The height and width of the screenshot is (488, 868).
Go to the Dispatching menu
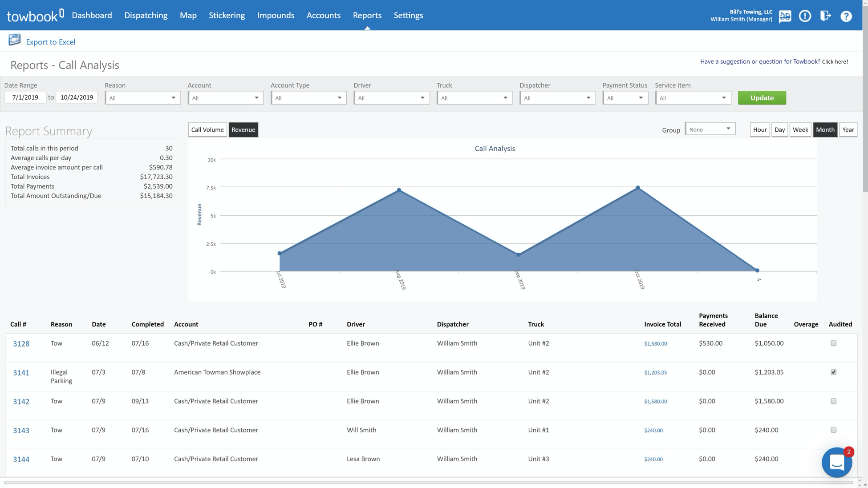coord(146,15)
